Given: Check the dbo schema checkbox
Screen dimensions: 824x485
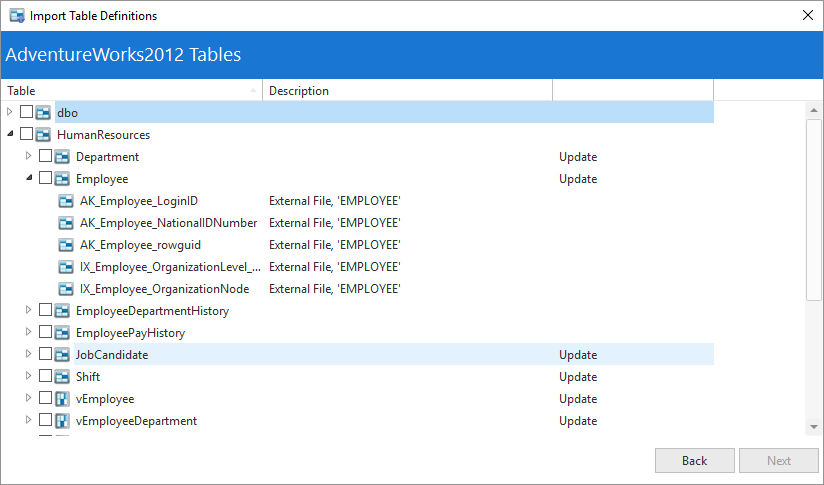Looking at the screenshot, I should pos(26,111).
